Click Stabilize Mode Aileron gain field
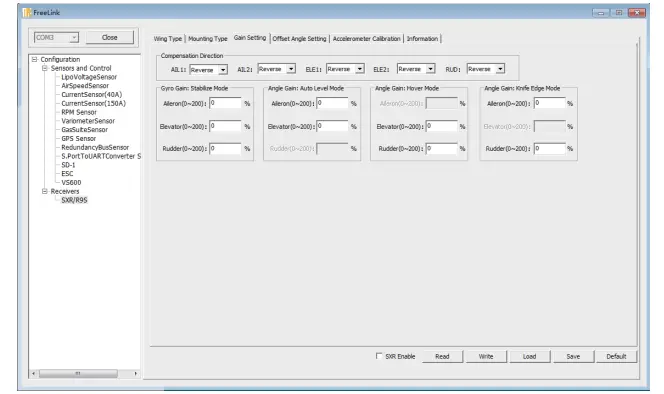Viewport: 664px width, 394px height. (225, 103)
